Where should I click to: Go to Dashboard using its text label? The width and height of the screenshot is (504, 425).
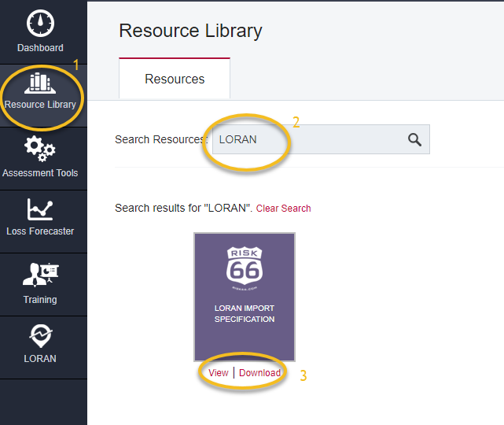click(40, 48)
